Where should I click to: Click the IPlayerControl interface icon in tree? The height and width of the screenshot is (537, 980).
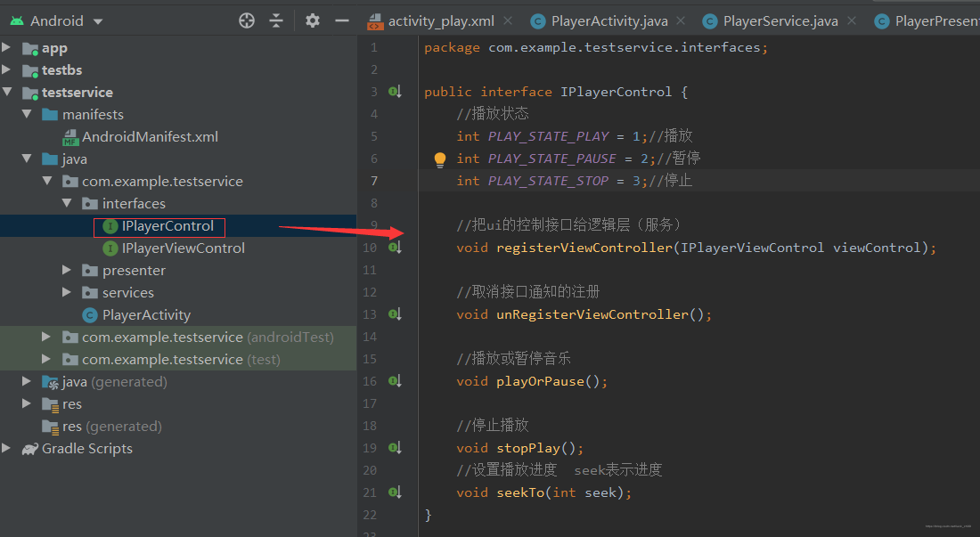pyautogui.click(x=110, y=226)
